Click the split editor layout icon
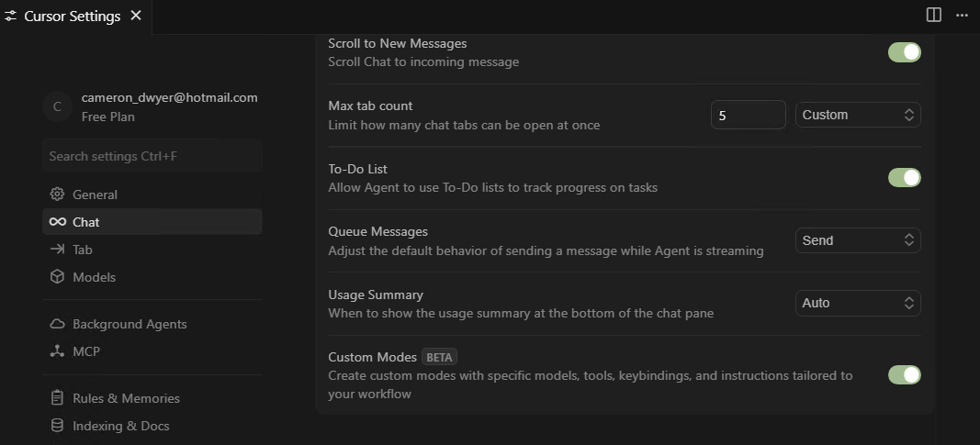The image size is (980, 445). tap(934, 15)
